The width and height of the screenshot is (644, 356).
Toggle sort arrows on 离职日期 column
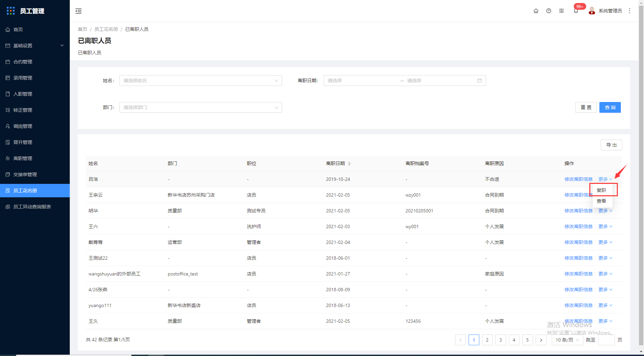[349, 164]
